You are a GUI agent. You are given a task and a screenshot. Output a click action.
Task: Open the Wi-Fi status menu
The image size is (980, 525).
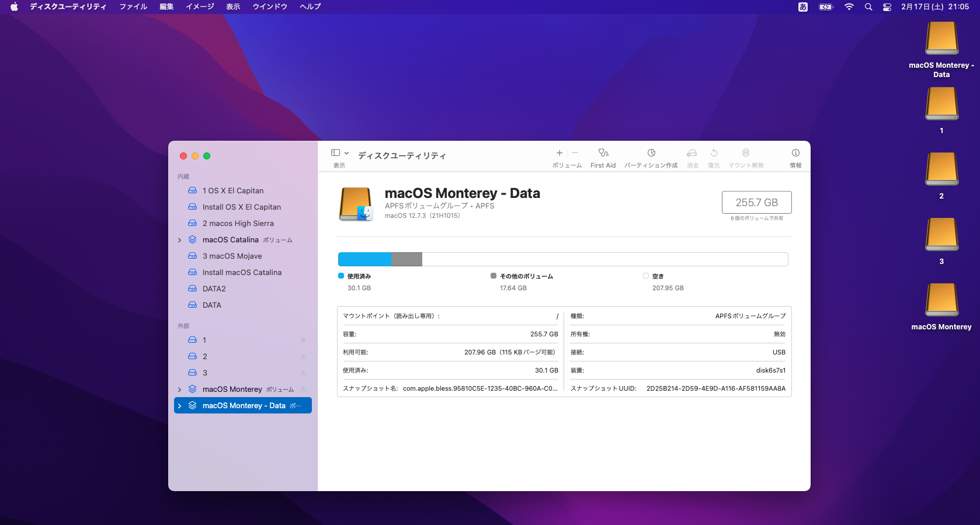849,7
